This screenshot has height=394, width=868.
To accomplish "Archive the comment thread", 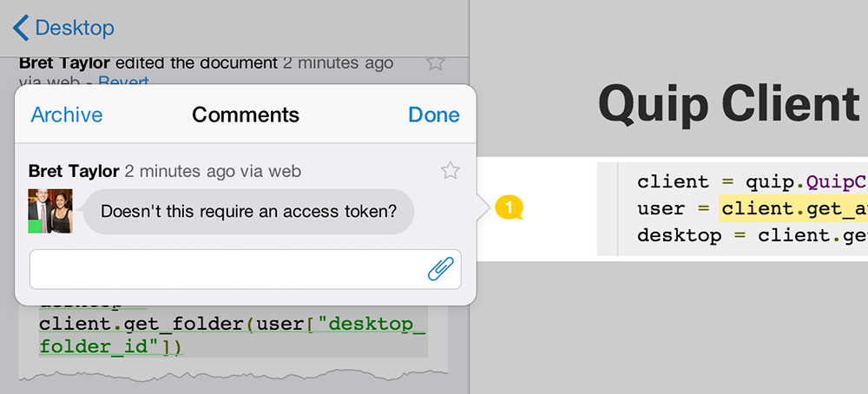I will pos(67,115).
